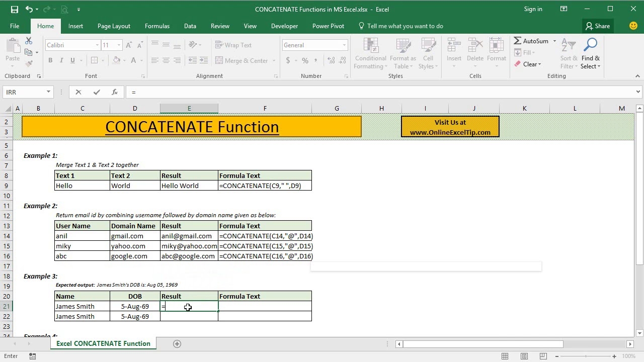This screenshot has height=362, width=644.
Task: Open the font size dropdown showing 11
Action: pyautogui.click(x=119, y=45)
